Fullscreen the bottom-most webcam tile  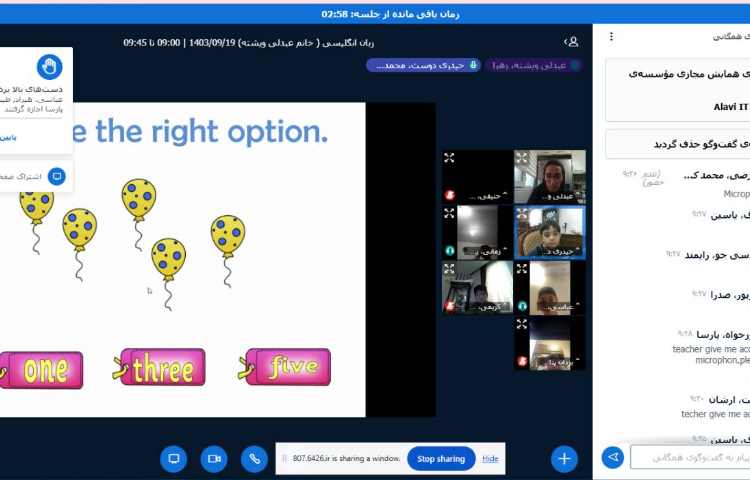521,323
